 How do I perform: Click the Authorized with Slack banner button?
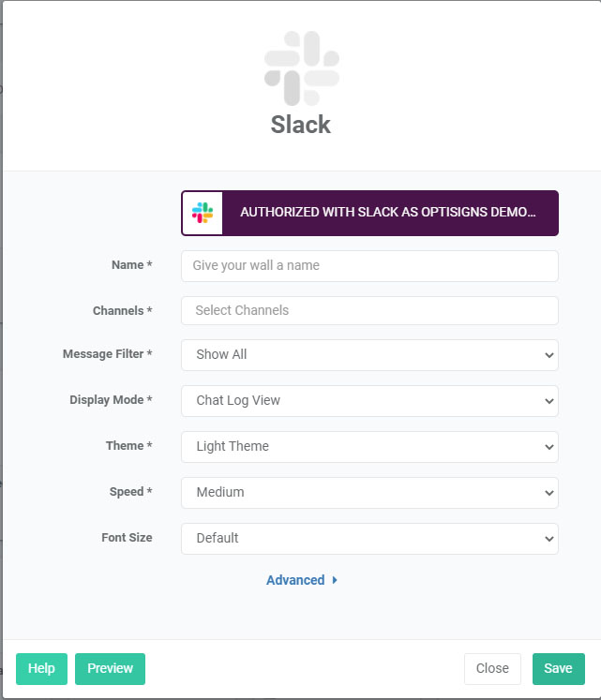tap(369, 213)
